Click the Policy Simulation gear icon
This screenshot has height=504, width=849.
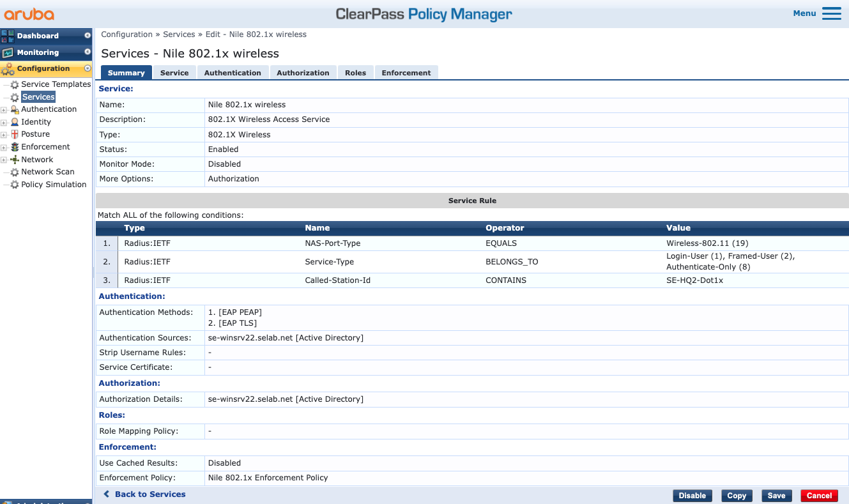[x=15, y=185]
